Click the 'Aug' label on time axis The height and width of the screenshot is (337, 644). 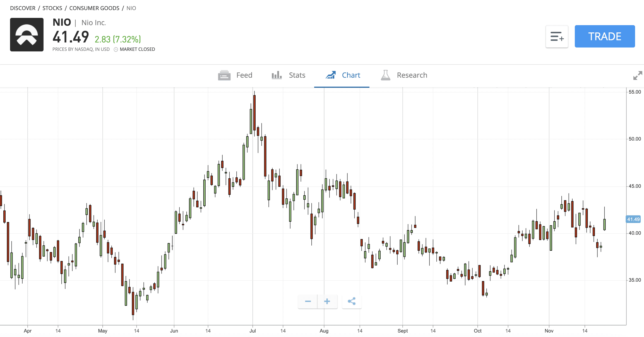pos(324,331)
